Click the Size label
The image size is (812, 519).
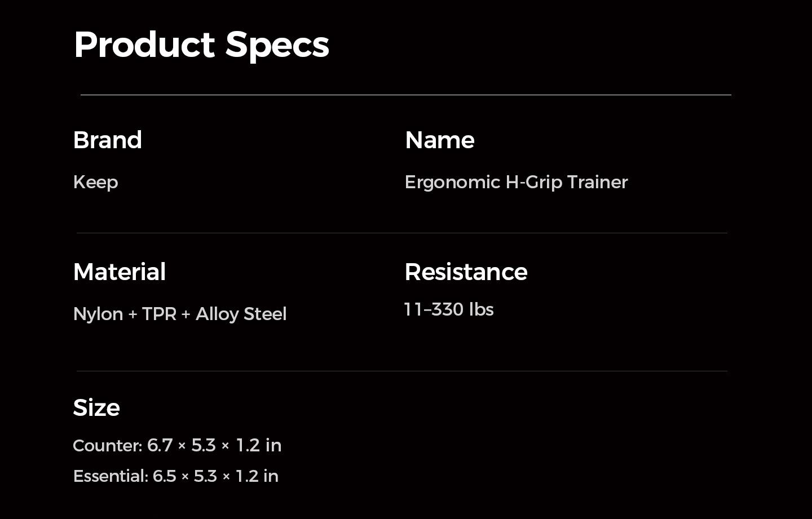pyautogui.click(x=96, y=407)
